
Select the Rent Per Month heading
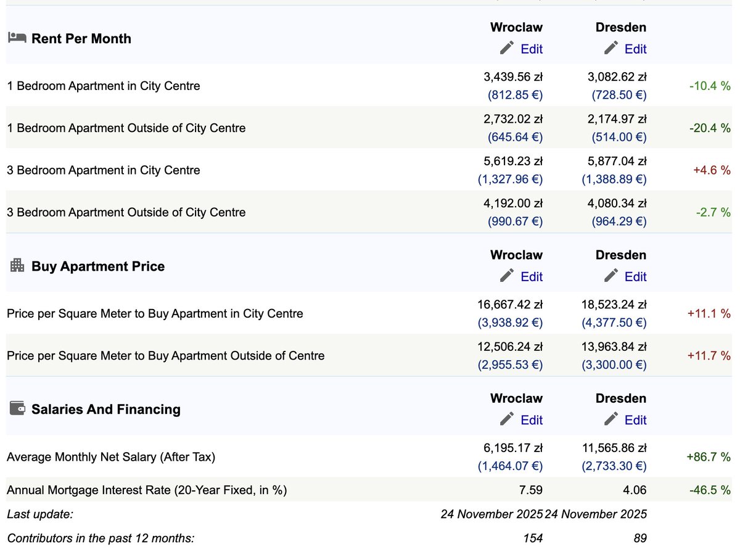coord(81,39)
